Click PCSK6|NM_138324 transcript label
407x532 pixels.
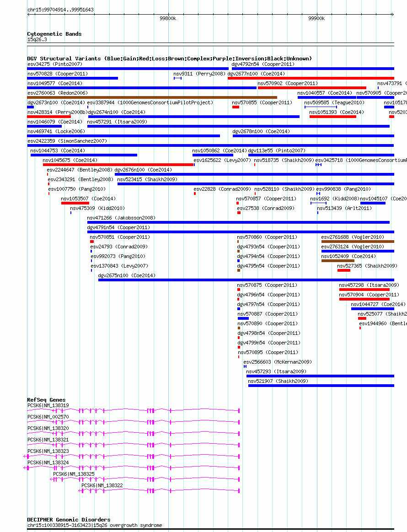(48, 463)
